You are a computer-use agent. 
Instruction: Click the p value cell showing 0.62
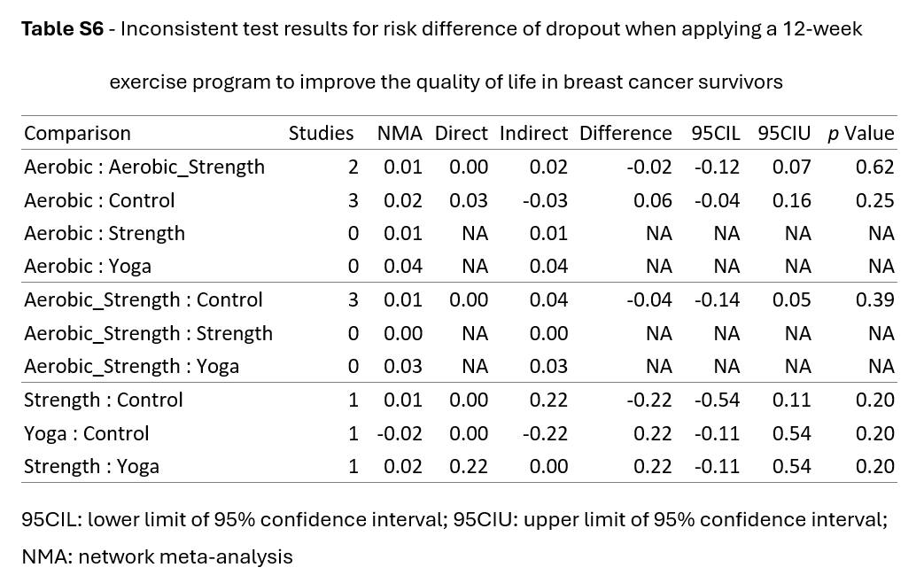874,167
